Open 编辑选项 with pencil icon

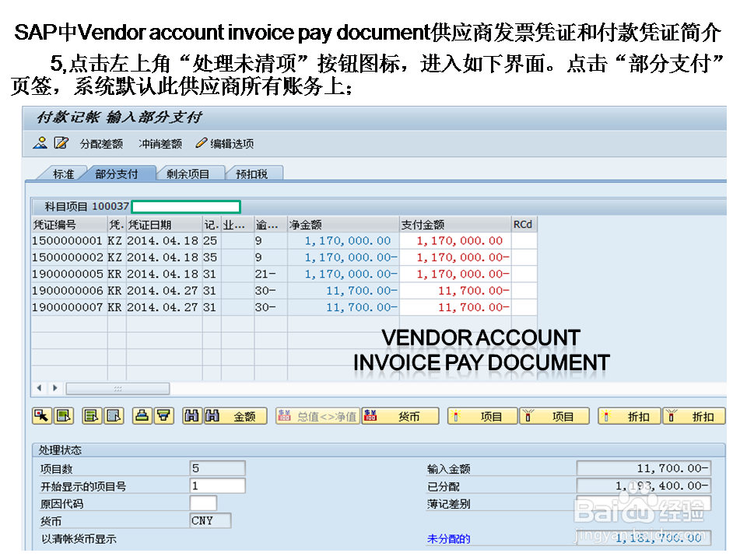tap(224, 144)
